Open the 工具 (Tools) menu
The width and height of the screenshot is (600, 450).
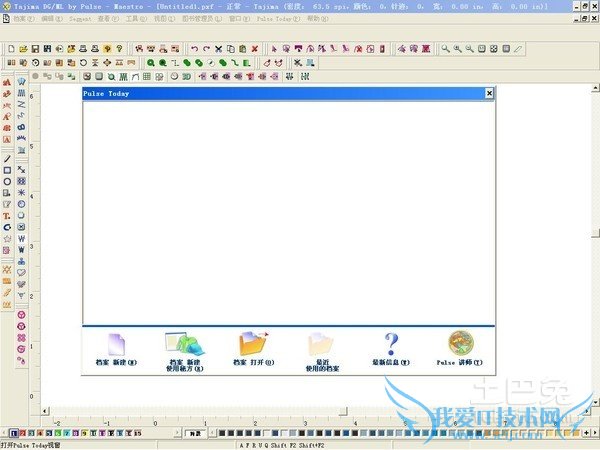pos(136,18)
